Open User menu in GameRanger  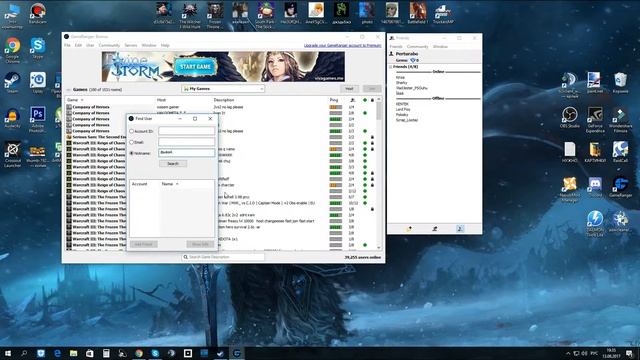click(x=90, y=45)
